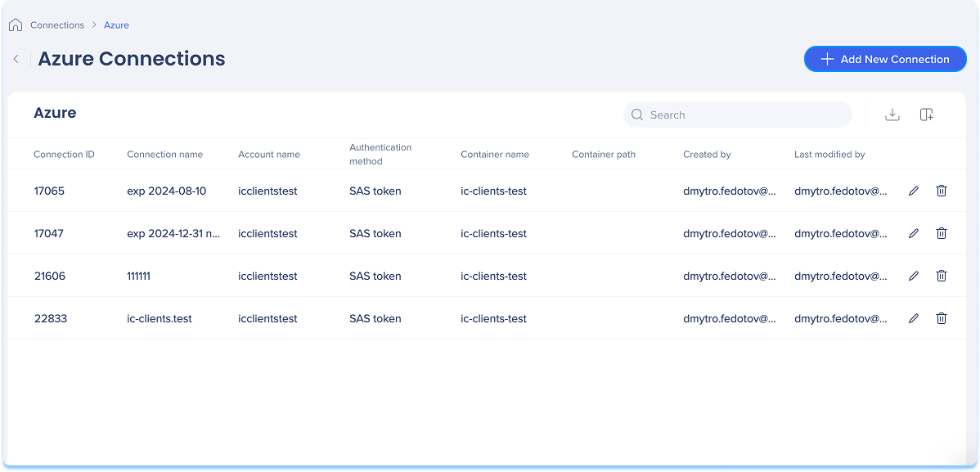Delete connection 17065 with trash icon
This screenshot has height=472, width=980.
point(942,191)
